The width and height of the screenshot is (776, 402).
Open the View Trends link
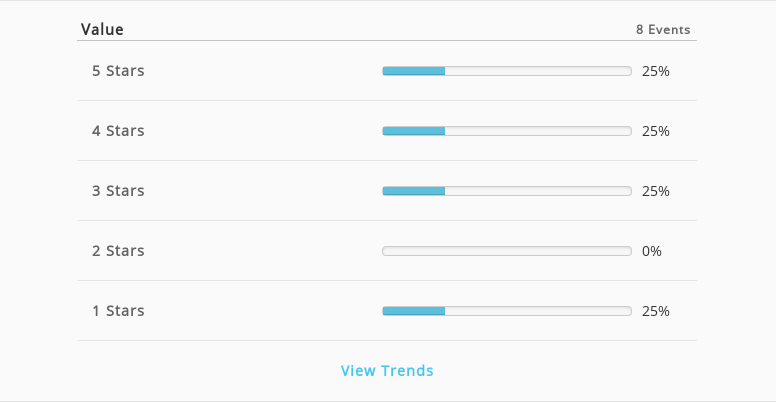[x=387, y=370]
